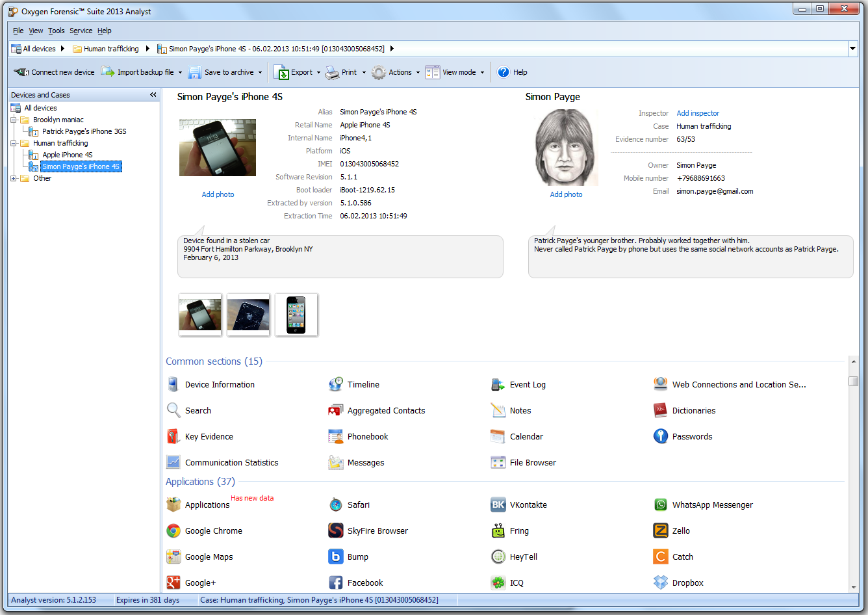This screenshot has height=615, width=868.
Task: Open the Help menu
Action: (105, 31)
